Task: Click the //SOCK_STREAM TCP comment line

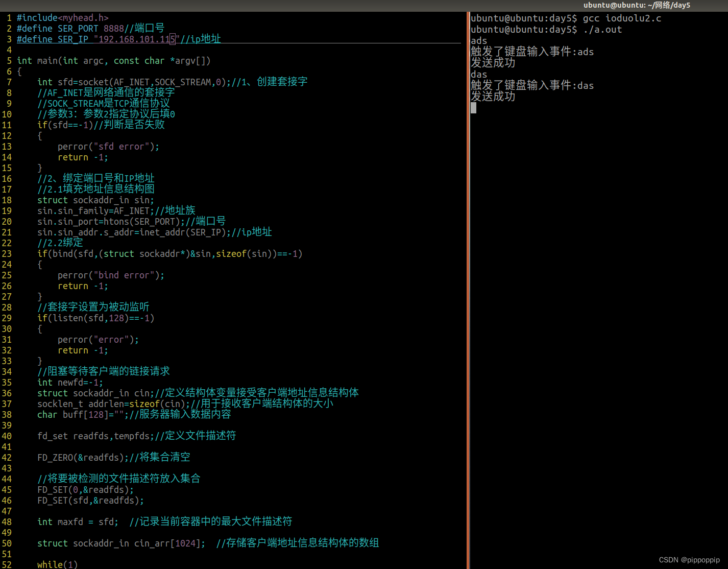Action: coord(103,104)
